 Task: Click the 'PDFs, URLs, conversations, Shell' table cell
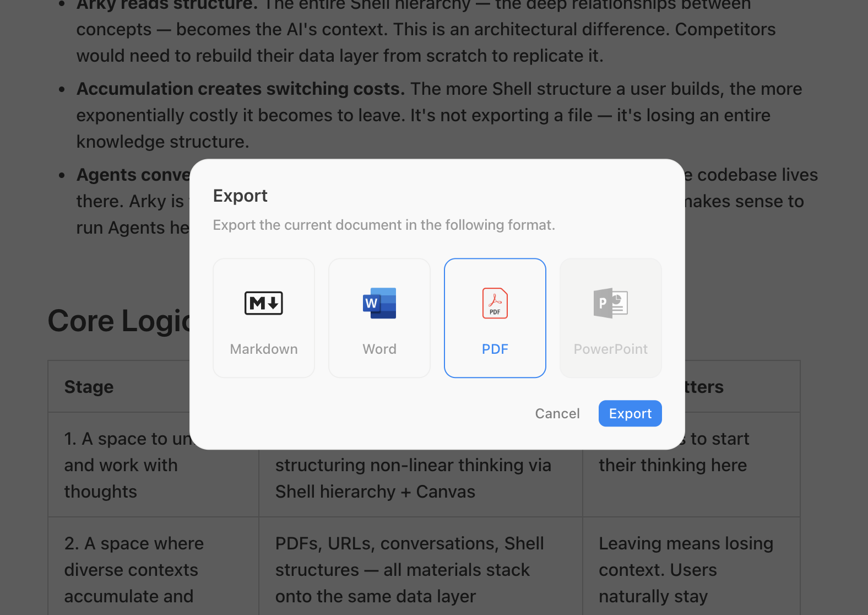click(421, 566)
